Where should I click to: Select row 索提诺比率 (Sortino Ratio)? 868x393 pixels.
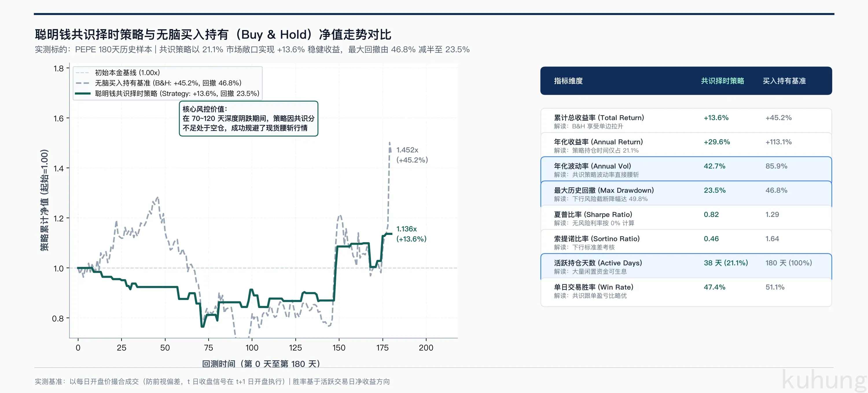(x=686, y=242)
